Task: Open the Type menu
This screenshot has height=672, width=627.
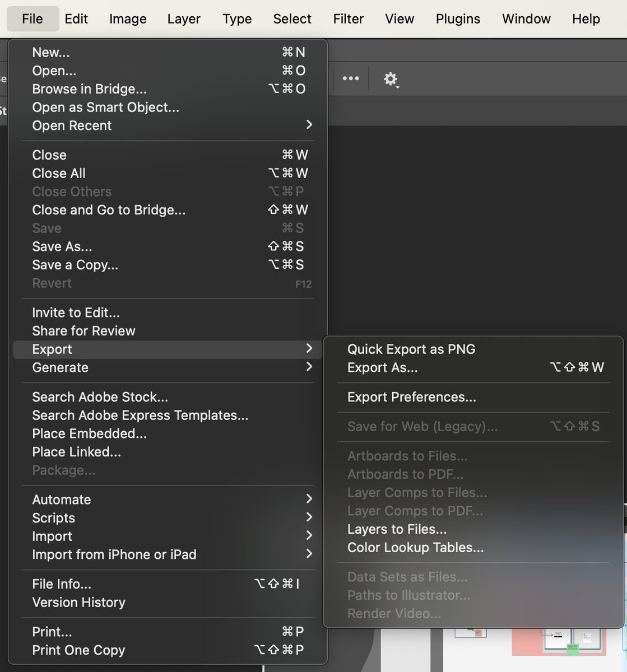Action: pyautogui.click(x=237, y=18)
